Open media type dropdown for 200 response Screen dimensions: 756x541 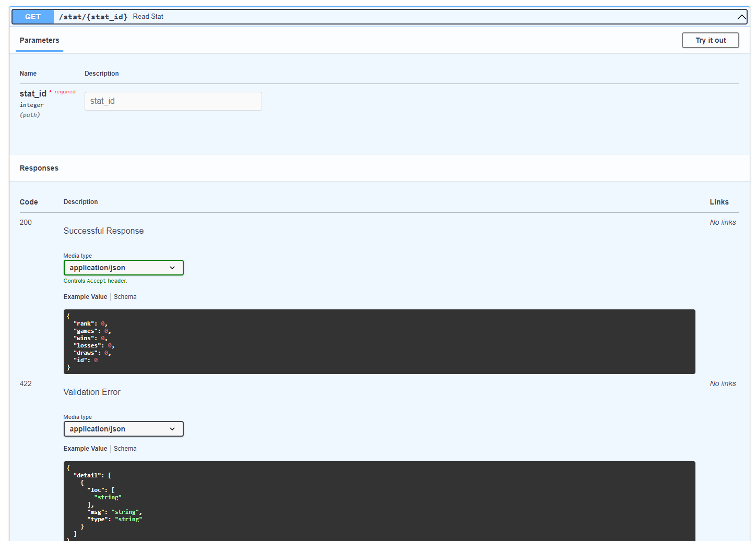124,268
